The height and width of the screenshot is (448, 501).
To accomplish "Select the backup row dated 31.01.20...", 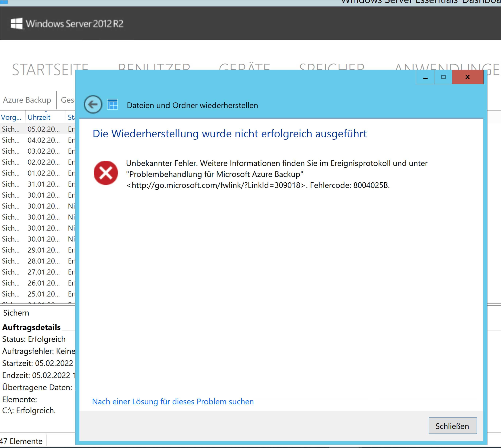I will click(38, 184).
